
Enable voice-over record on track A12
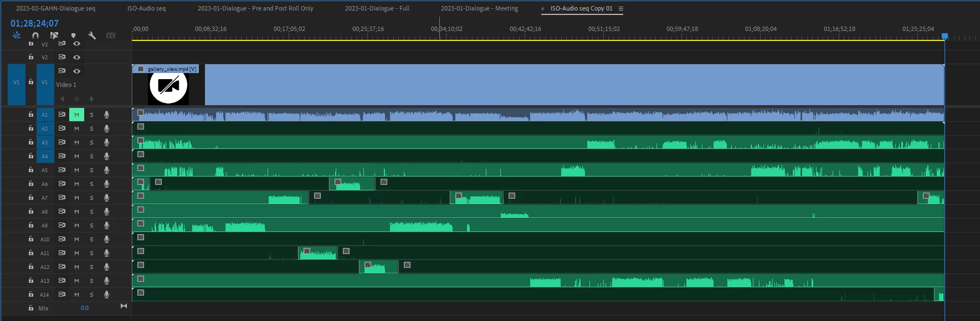(106, 267)
